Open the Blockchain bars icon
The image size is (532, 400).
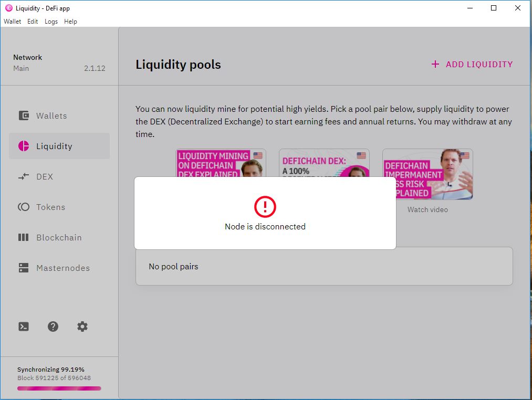pyautogui.click(x=24, y=237)
